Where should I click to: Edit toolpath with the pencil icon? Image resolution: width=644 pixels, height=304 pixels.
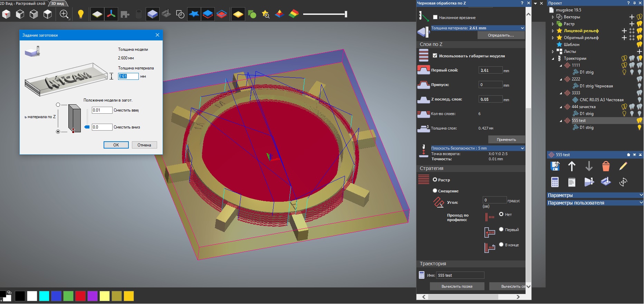623,166
